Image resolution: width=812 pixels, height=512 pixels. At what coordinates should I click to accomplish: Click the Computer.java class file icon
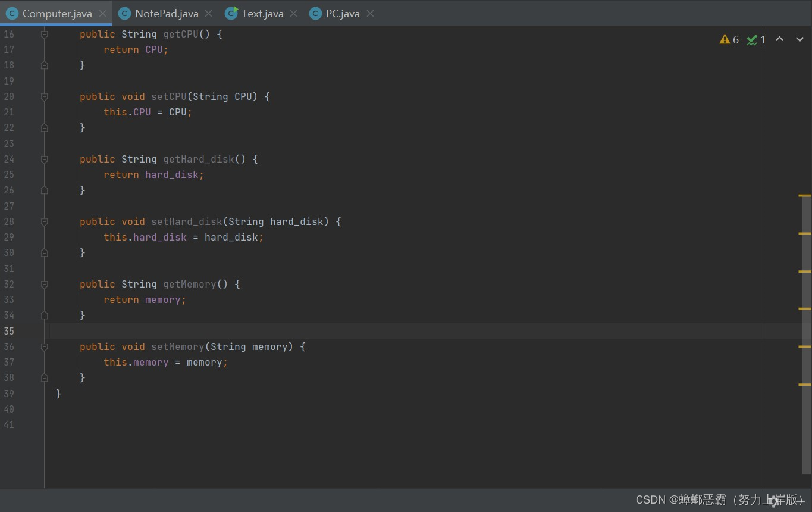tap(12, 13)
